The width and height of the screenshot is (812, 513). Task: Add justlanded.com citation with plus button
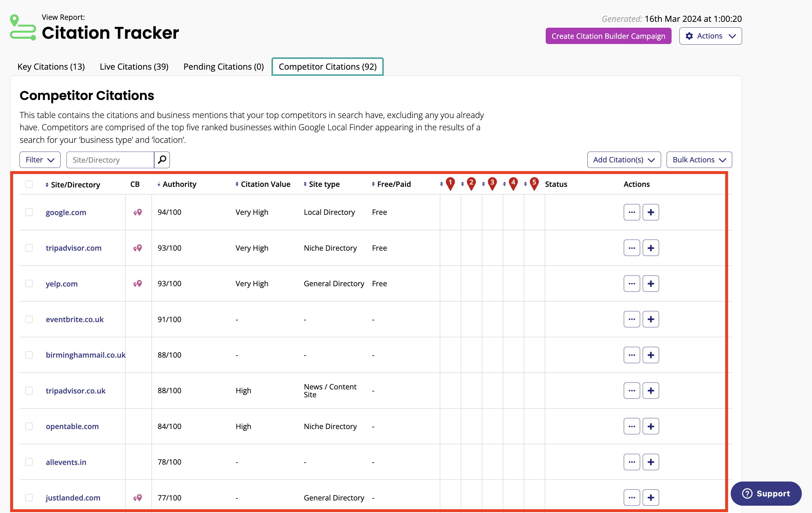pyautogui.click(x=651, y=498)
